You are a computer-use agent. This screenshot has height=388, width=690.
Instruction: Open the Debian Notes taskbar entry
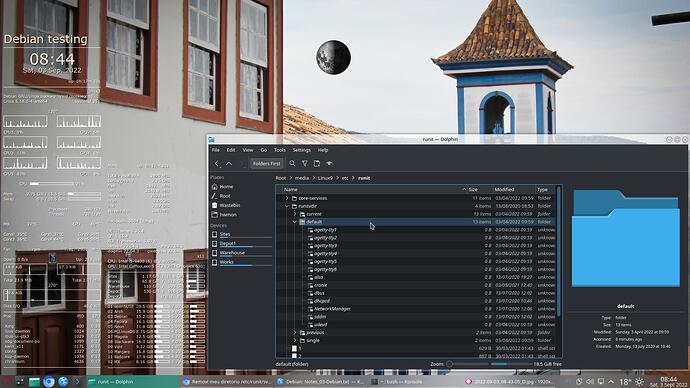pyautogui.click(x=319, y=382)
